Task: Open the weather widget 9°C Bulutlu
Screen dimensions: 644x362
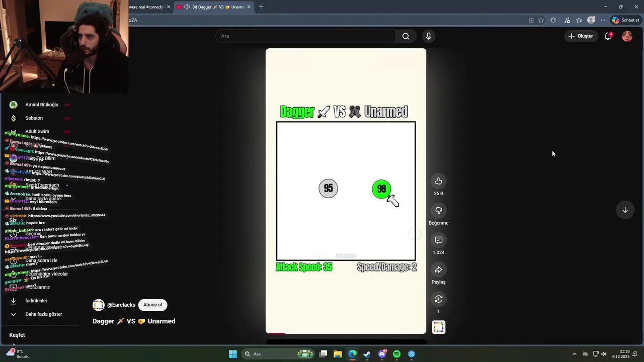Action: (17, 354)
